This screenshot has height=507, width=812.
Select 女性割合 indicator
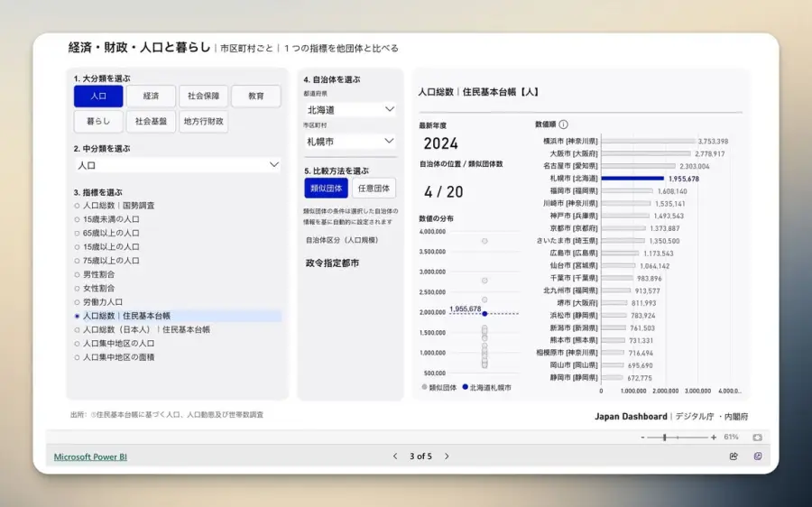(x=94, y=289)
